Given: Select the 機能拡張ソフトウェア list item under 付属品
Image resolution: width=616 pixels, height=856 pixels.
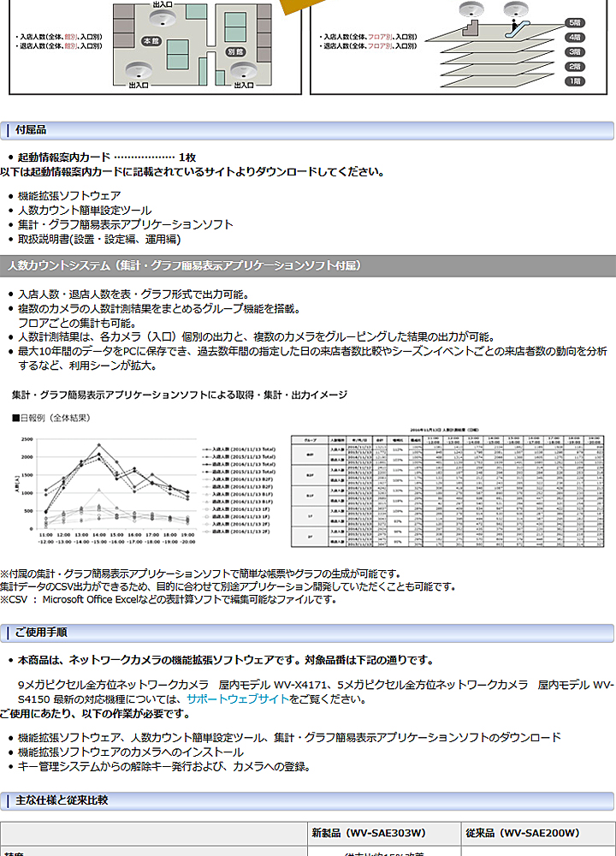Looking at the screenshot, I should [69, 195].
